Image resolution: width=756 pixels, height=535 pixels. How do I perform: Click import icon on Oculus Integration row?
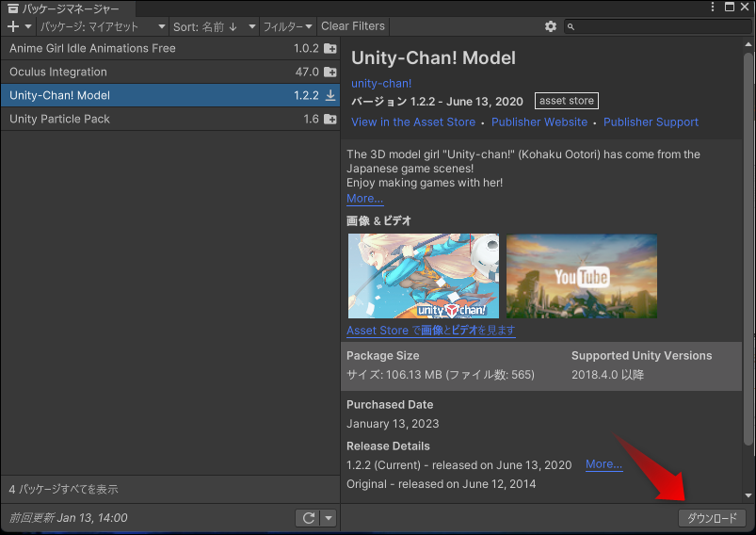[x=330, y=72]
